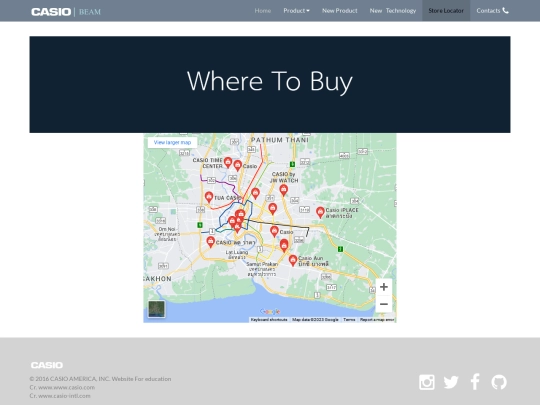Click the BEAM text next to logo
540x405 pixels.
(90, 12)
